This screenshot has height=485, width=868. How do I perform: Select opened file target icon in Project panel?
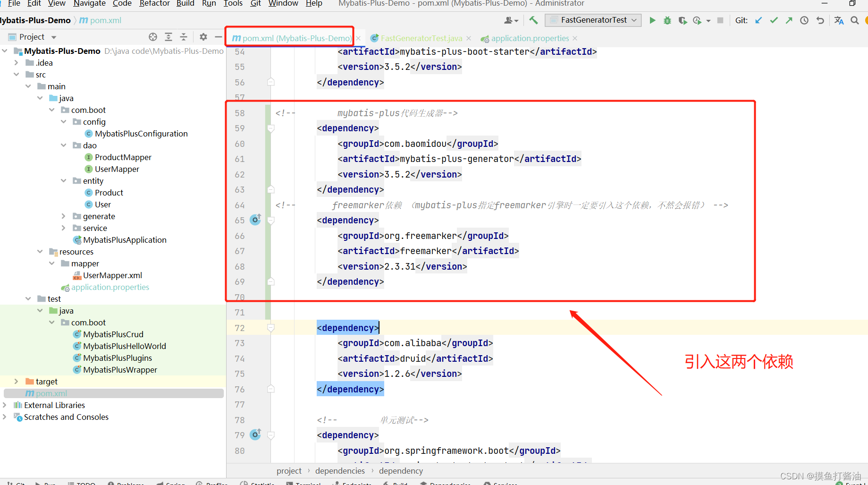tap(153, 37)
